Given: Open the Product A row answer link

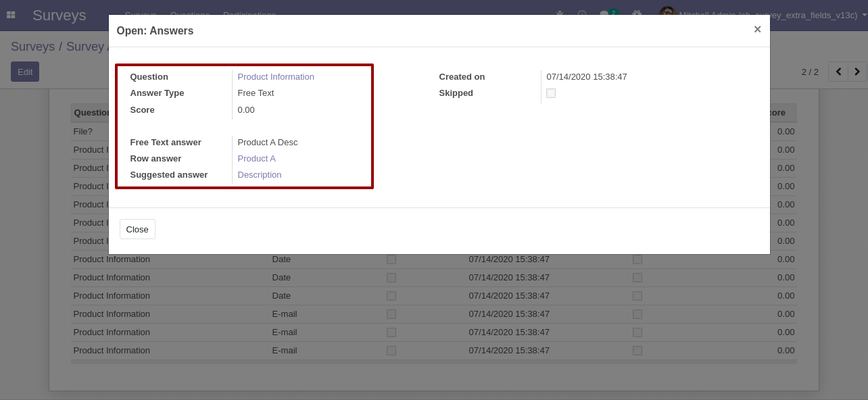Looking at the screenshot, I should click(x=256, y=159).
